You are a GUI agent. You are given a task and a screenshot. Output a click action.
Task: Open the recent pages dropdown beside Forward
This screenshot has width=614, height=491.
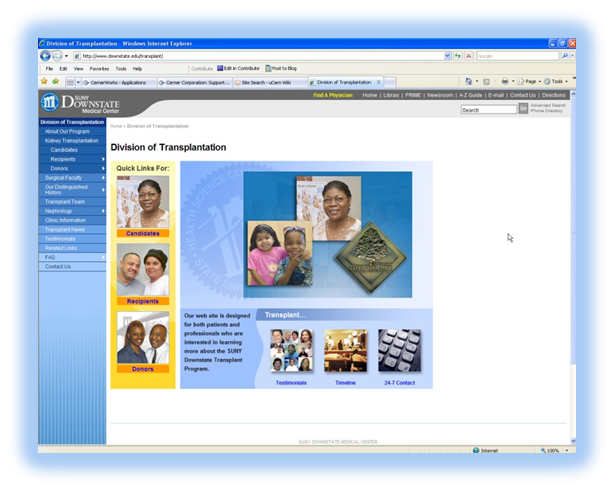click(x=66, y=56)
